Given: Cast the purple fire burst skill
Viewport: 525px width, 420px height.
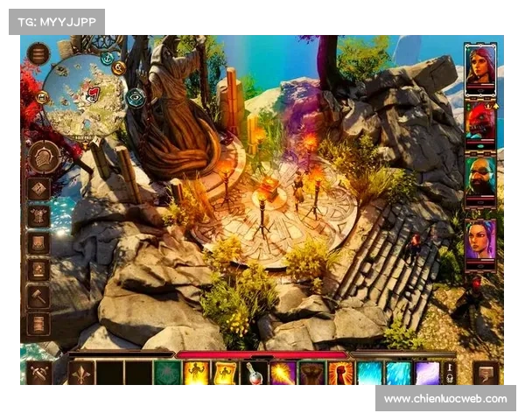Looking at the screenshot, I should 283,373.
